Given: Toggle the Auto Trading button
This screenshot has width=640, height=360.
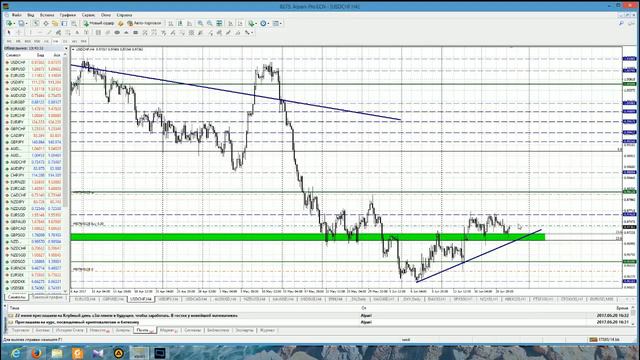Looking at the screenshot, I should [144, 23].
